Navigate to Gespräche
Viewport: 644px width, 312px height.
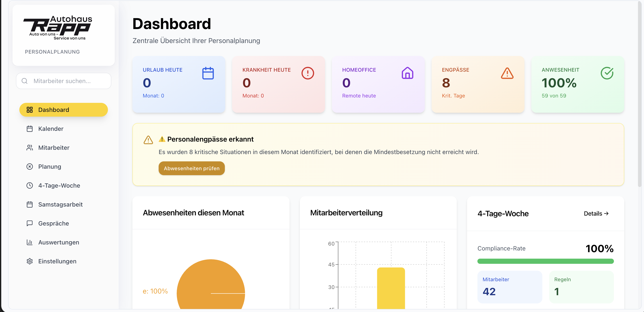tap(54, 223)
